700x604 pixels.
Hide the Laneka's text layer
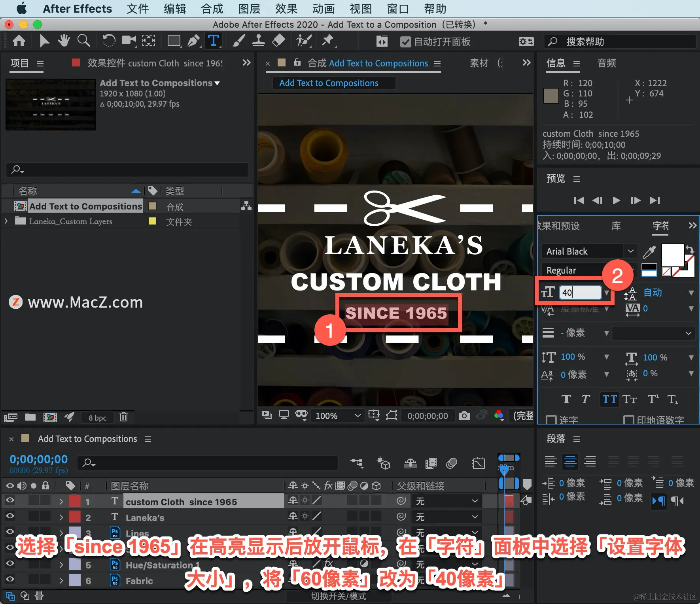point(10,516)
